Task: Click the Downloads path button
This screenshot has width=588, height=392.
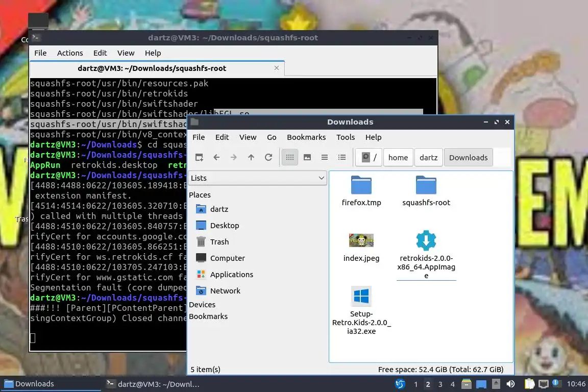Action: (469, 158)
